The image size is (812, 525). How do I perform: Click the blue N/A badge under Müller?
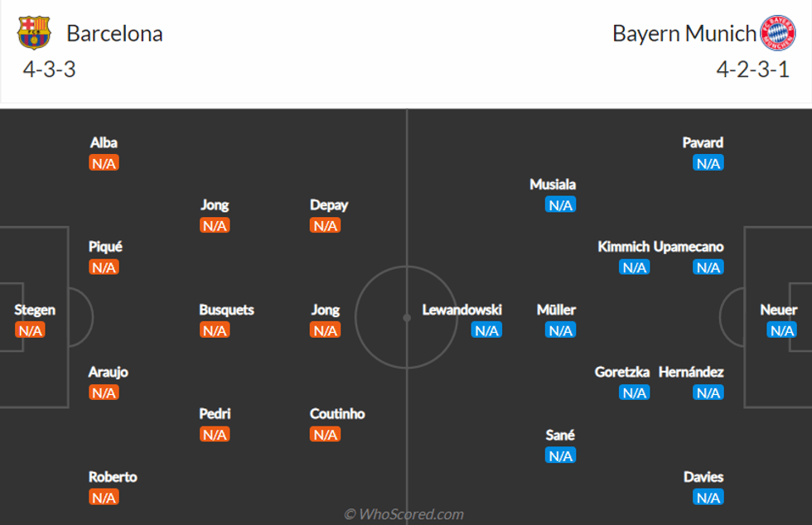click(x=560, y=330)
